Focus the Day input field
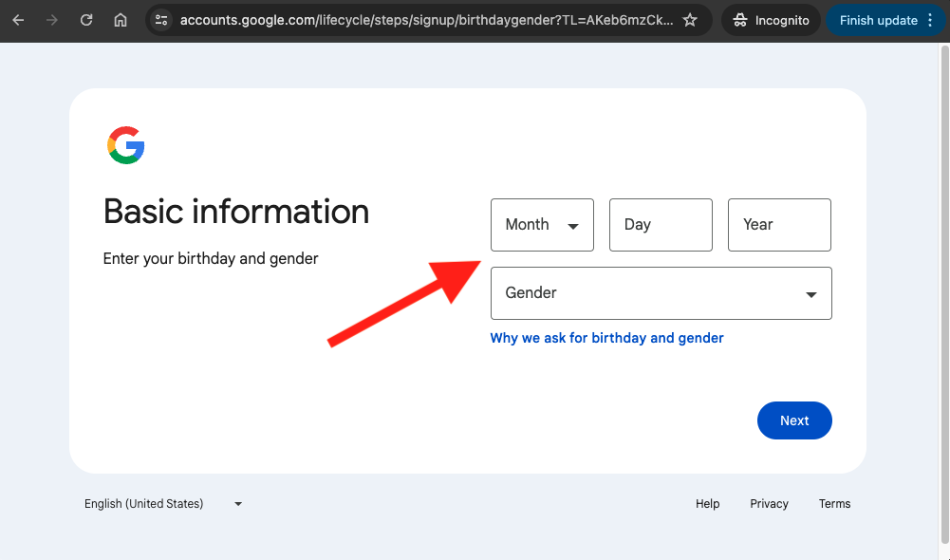Viewport: 950px width, 560px height. (661, 225)
